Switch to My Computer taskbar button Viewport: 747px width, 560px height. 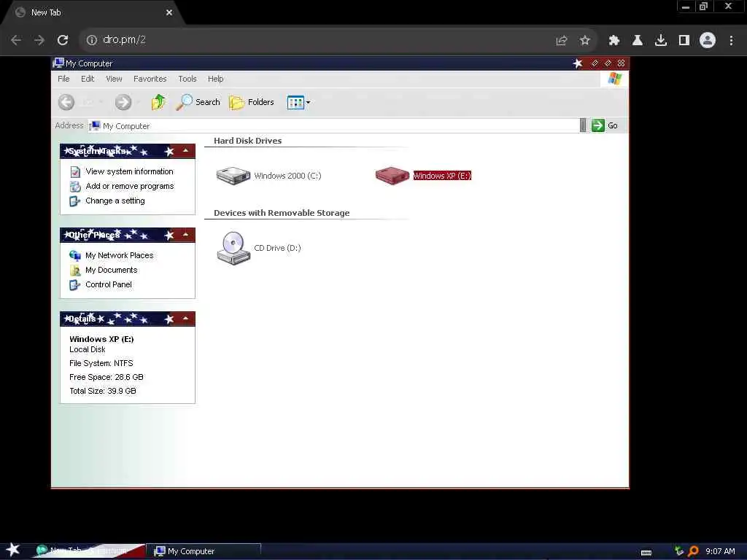coord(204,551)
